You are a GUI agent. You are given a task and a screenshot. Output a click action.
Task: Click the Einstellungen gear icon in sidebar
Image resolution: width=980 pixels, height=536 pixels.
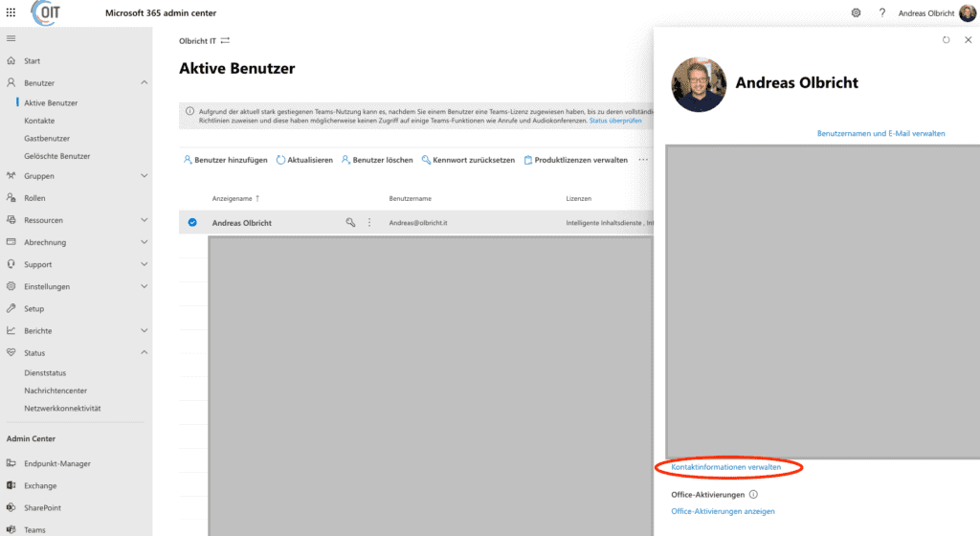[11, 286]
